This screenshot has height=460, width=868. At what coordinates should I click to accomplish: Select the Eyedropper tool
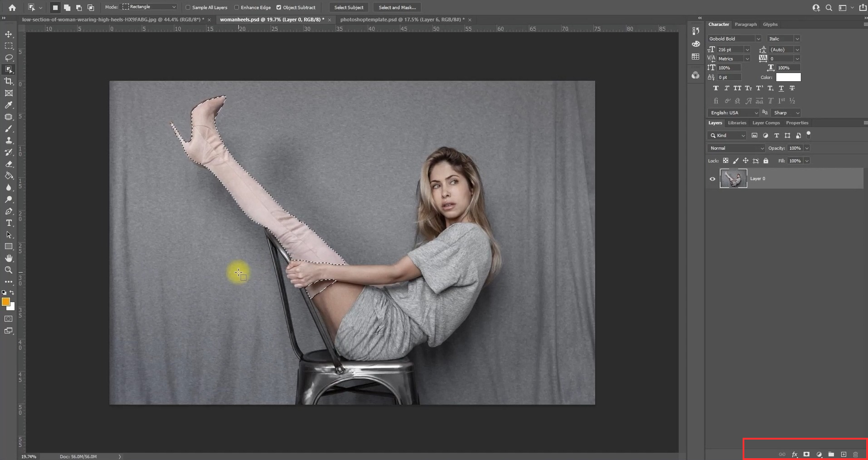[9, 105]
